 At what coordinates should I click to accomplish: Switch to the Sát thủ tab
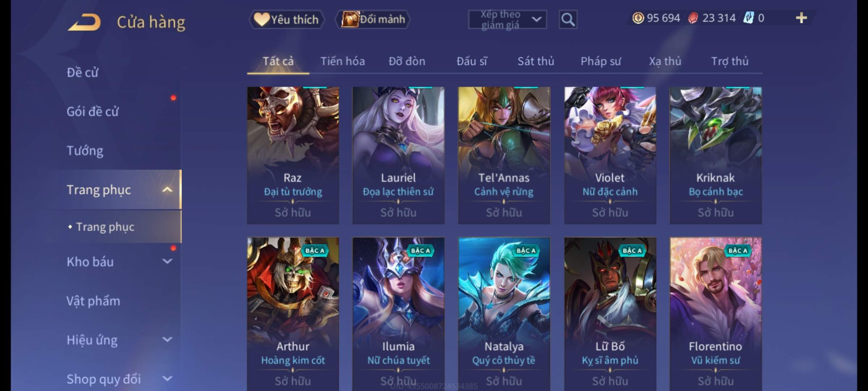[x=536, y=61]
